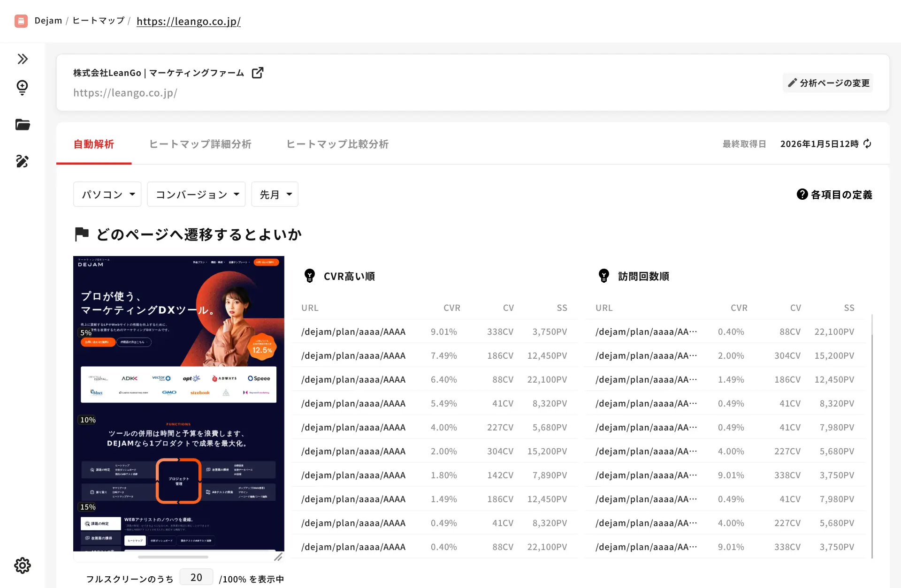Open the lightbulb insights sidebar icon
901x588 pixels.
[x=22, y=87]
